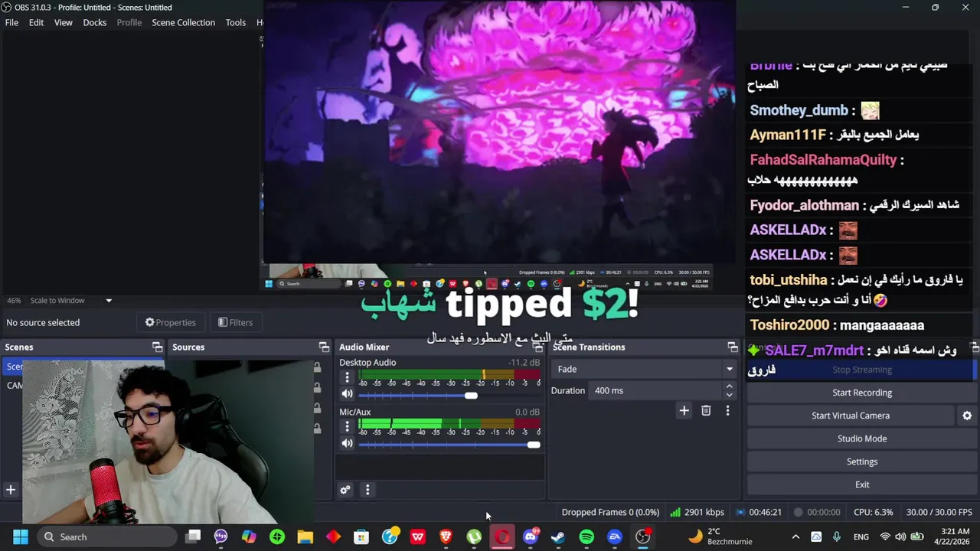
Task: Open Discord from the taskbar
Action: (x=530, y=536)
